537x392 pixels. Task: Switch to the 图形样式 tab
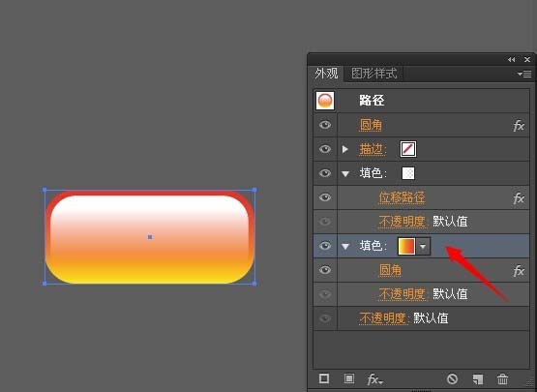coord(374,74)
